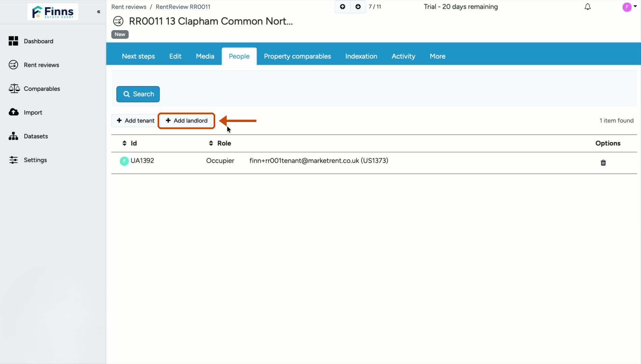Open Dashboard from the sidebar
The width and height of the screenshot is (641, 364).
[x=38, y=41]
